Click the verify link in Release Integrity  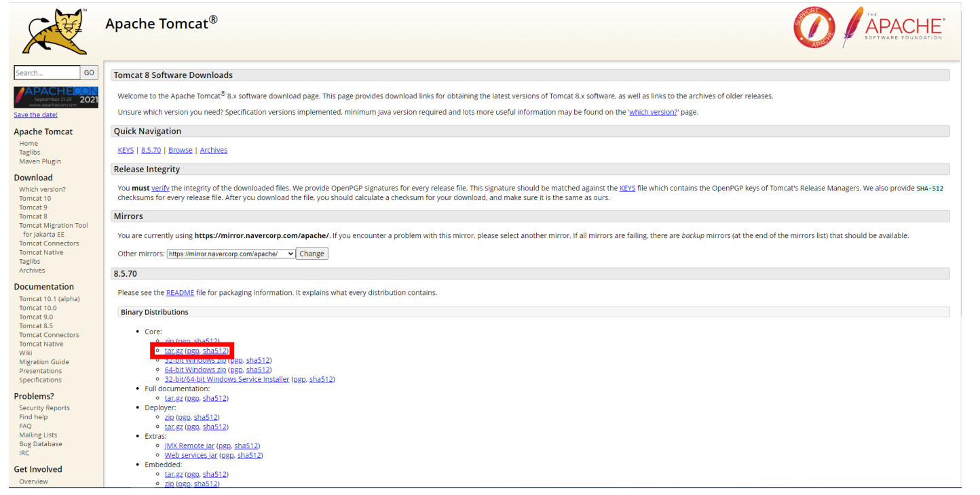pyautogui.click(x=161, y=189)
